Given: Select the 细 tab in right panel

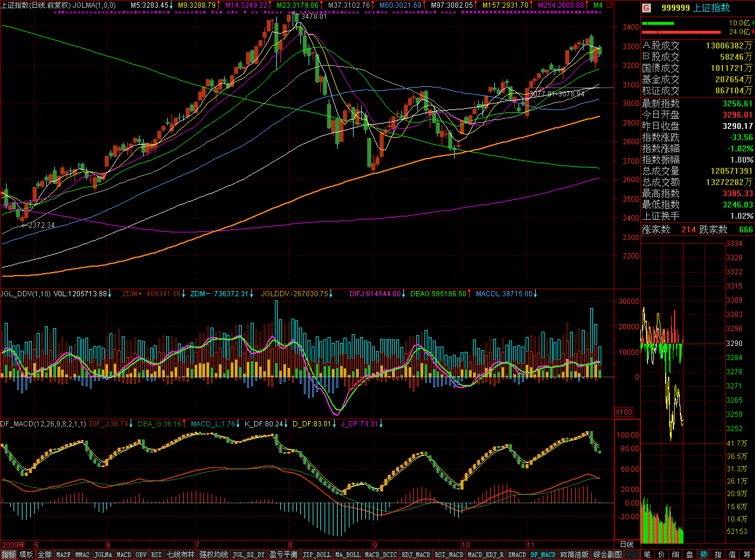Looking at the screenshot, I should (x=676, y=555).
